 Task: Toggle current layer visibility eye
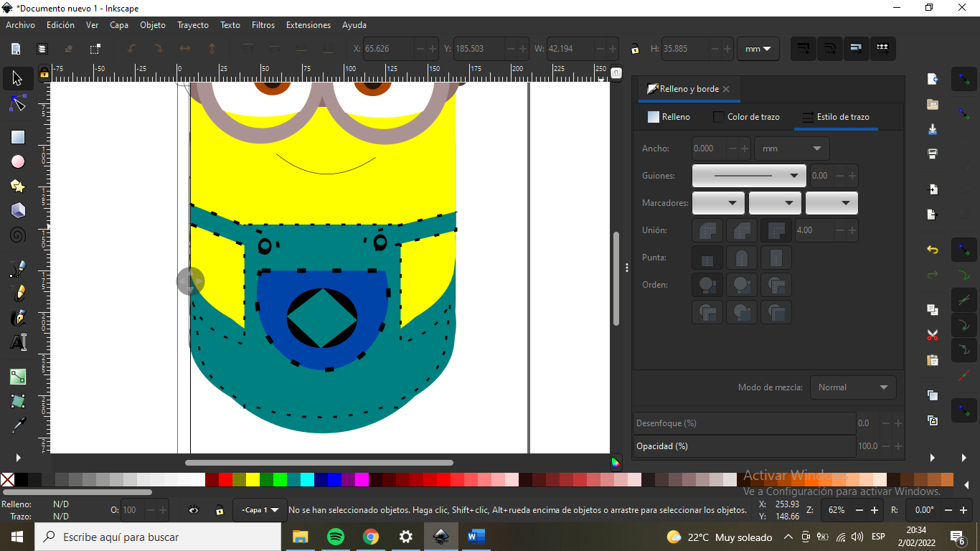[194, 510]
